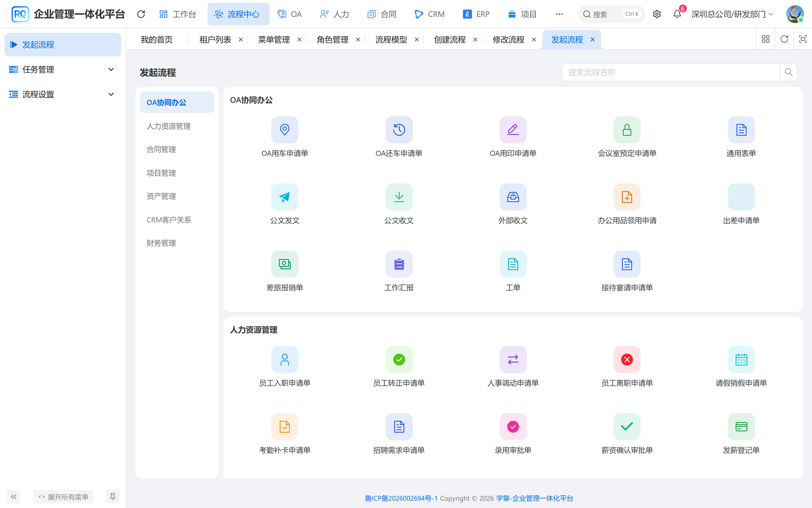Expand the 任务管理 sidebar menu
Image resolution: width=812 pixels, height=508 pixels.
(63, 69)
